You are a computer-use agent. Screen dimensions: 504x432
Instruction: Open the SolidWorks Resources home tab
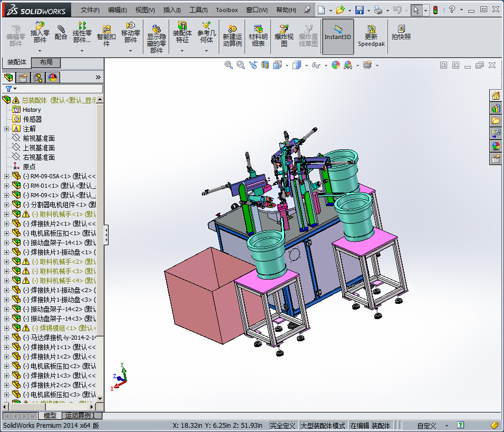coord(496,95)
